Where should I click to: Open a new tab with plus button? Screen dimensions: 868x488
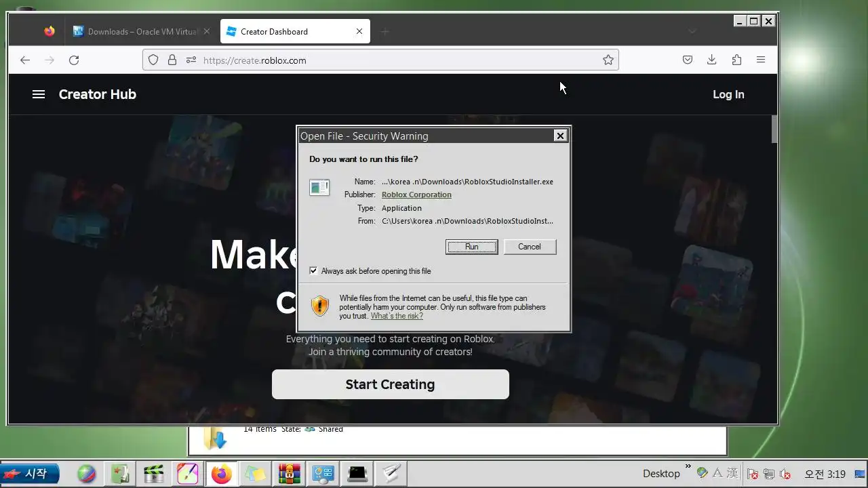pos(385,32)
